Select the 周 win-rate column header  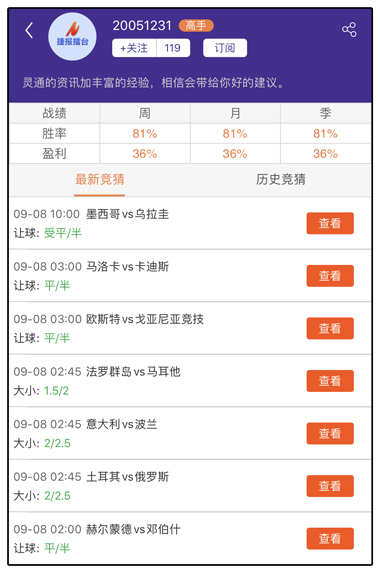pyautogui.click(x=145, y=113)
